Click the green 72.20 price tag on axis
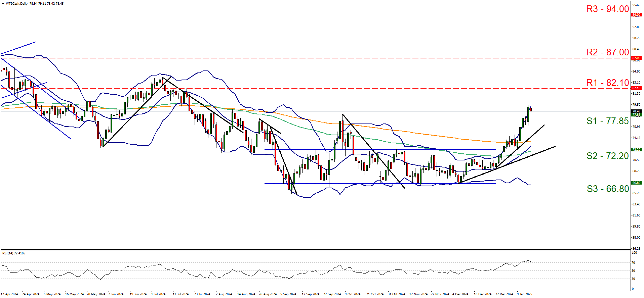The image size is (644, 298). (x=636, y=150)
